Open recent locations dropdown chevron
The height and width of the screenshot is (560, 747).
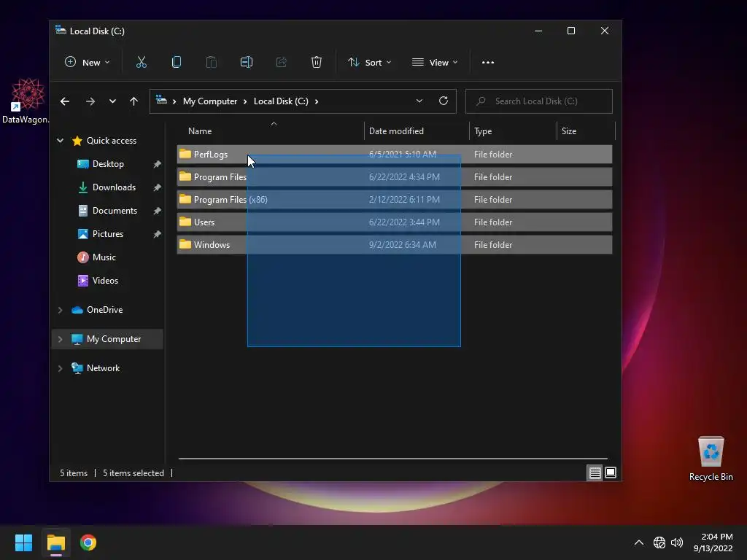[112, 101]
